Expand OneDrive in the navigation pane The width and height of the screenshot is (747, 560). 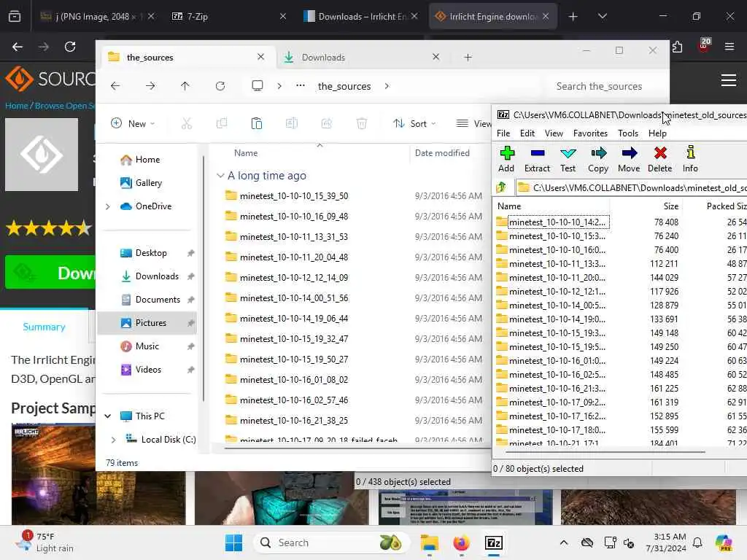pos(108,206)
